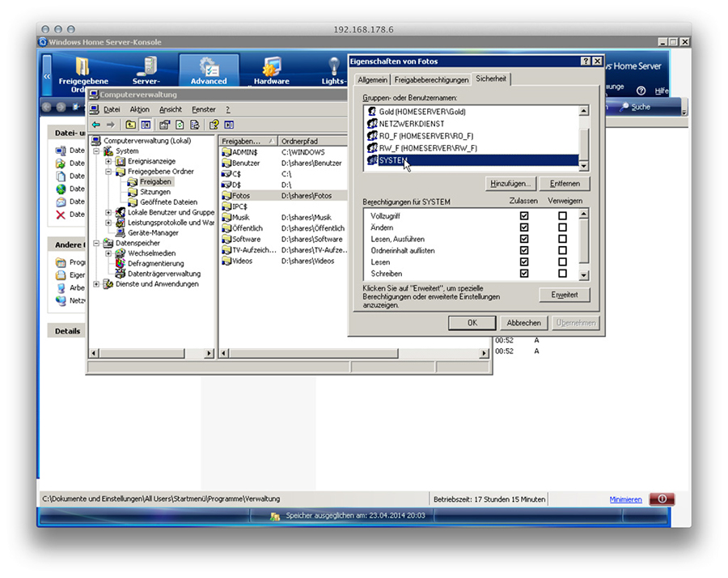Viewport: 728px width, 578px height.
Task: Click the red power button in status bar
Action: coord(662,499)
